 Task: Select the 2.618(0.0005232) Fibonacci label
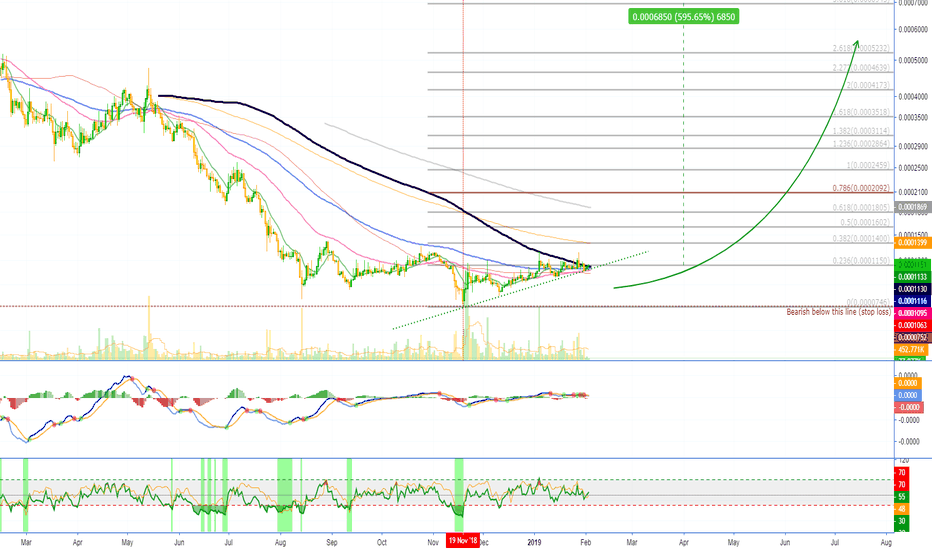pyautogui.click(x=861, y=49)
